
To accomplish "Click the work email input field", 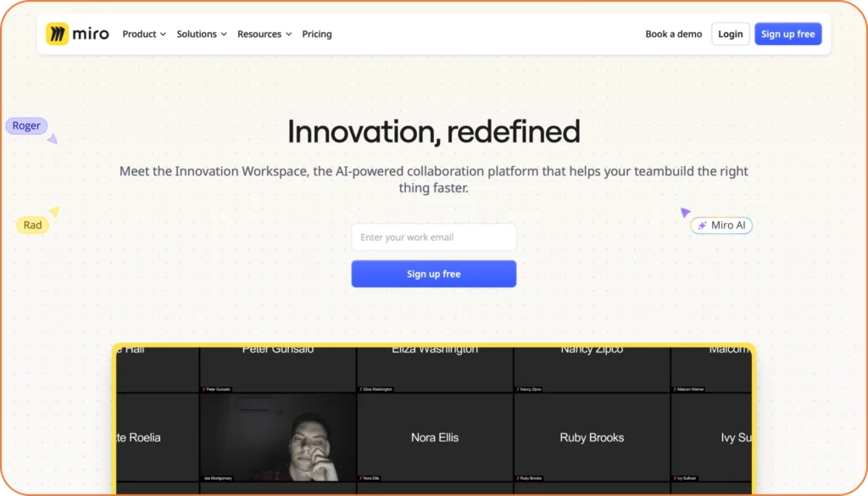I will pos(433,237).
